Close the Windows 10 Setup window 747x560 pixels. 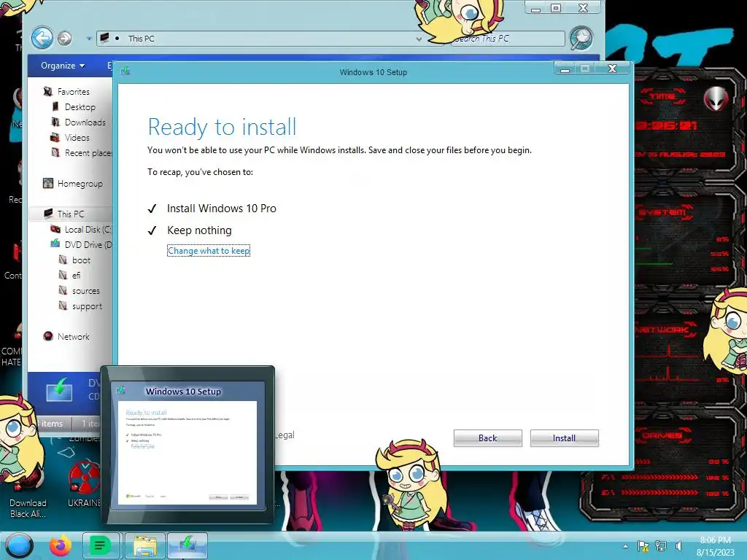click(613, 69)
